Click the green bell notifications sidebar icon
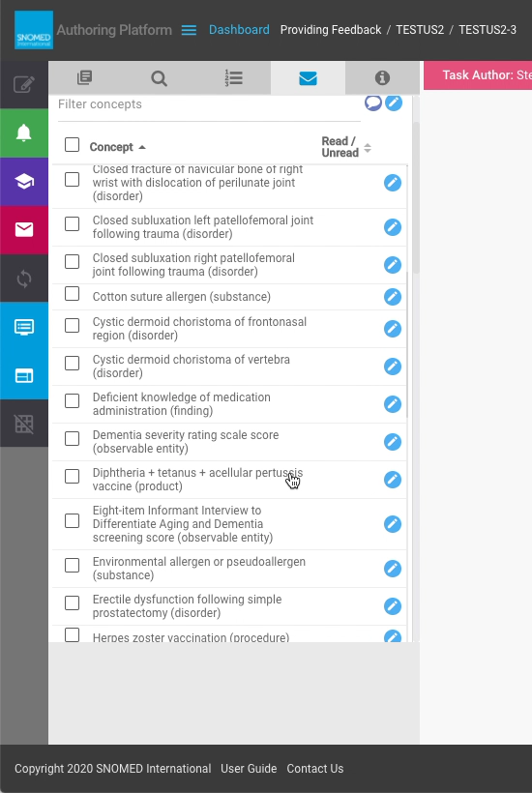 [x=24, y=133]
